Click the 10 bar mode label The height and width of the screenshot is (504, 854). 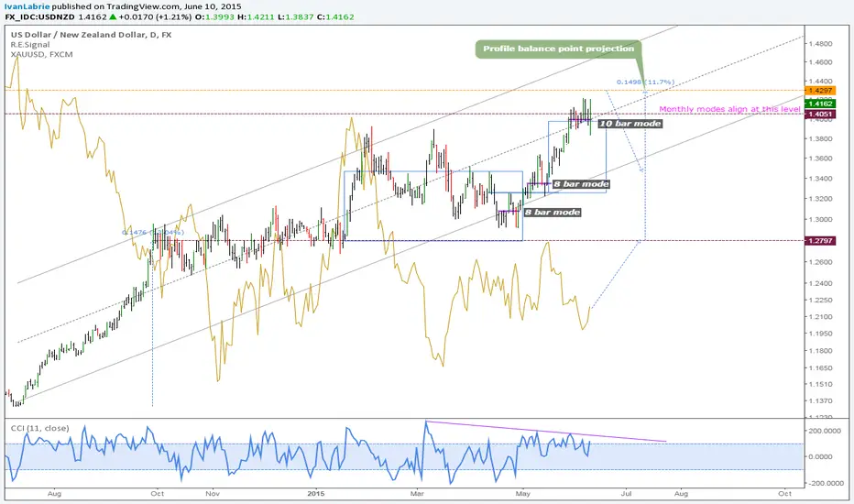(x=630, y=124)
